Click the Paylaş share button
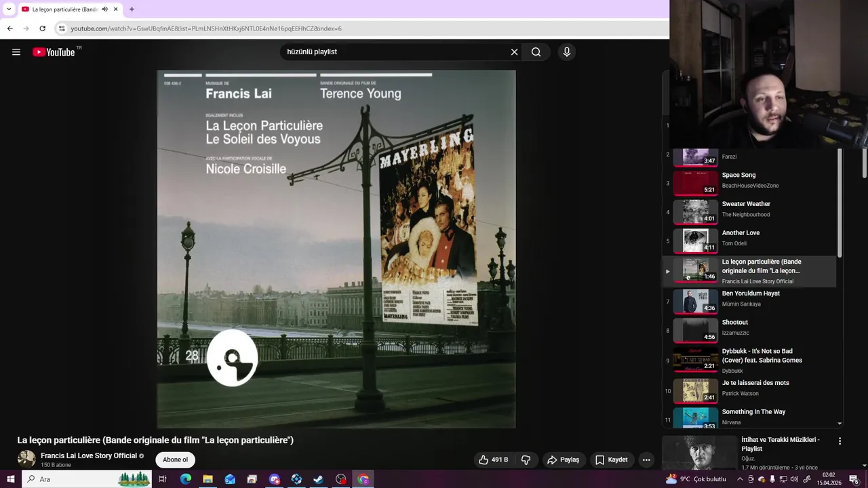The width and height of the screenshot is (868, 488). click(563, 460)
